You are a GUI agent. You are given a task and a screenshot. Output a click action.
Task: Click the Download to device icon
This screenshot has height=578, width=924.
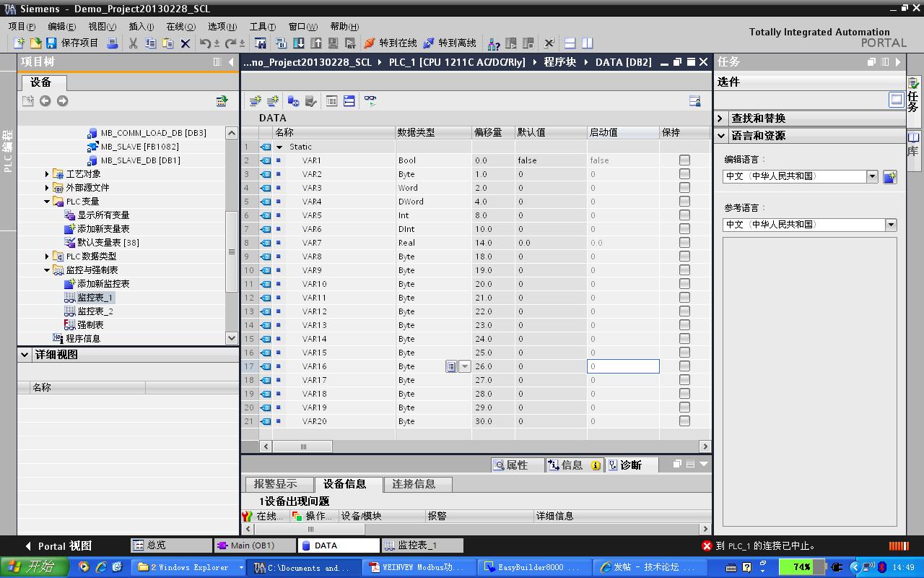pos(298,43)
